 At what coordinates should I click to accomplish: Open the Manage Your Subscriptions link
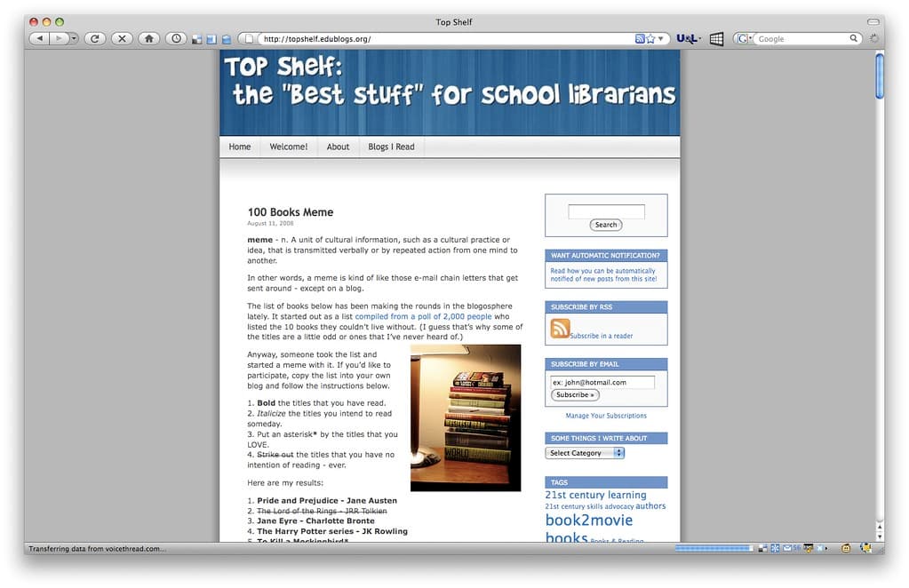coord(606,416)
